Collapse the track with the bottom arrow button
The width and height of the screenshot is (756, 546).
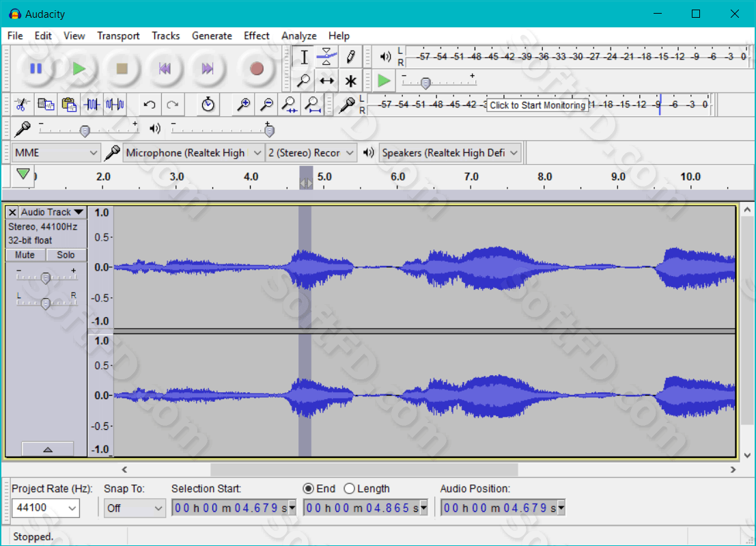pyautogui.click(x=48, y=449)
